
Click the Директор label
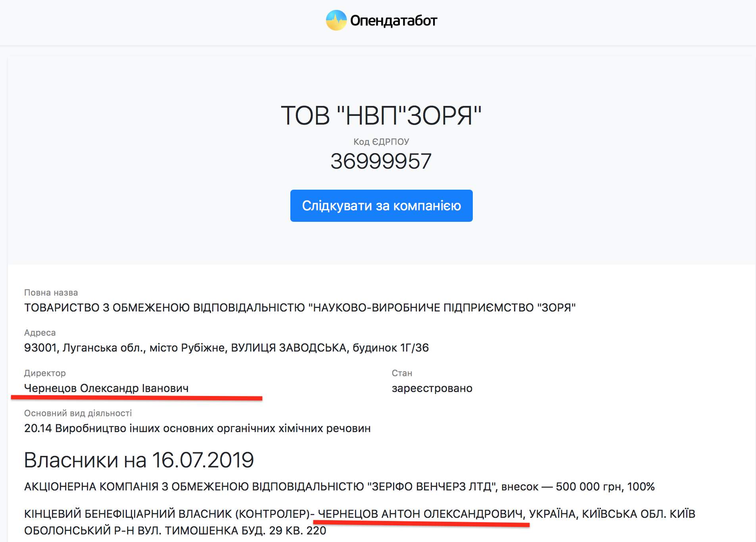tap(45, 373)
